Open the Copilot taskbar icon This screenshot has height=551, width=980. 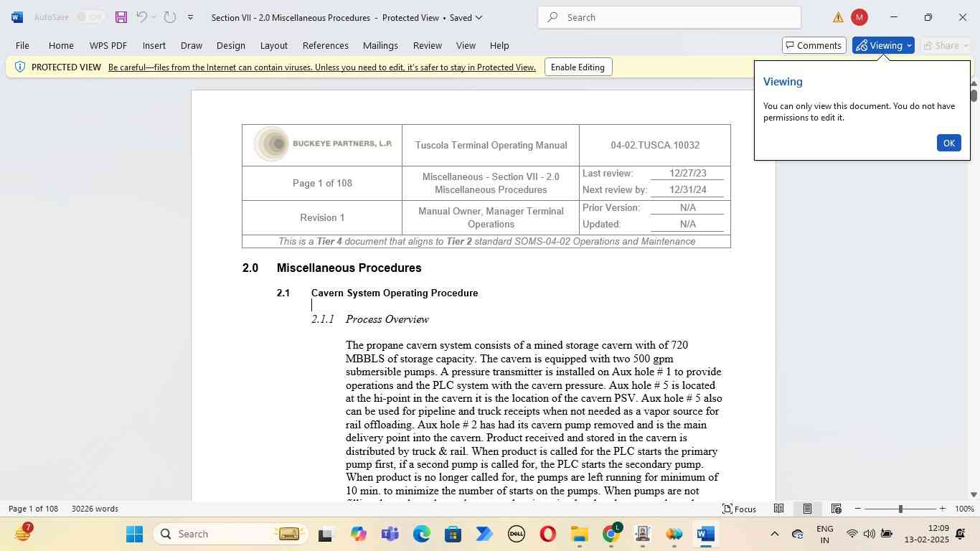[x=358, y=534]
